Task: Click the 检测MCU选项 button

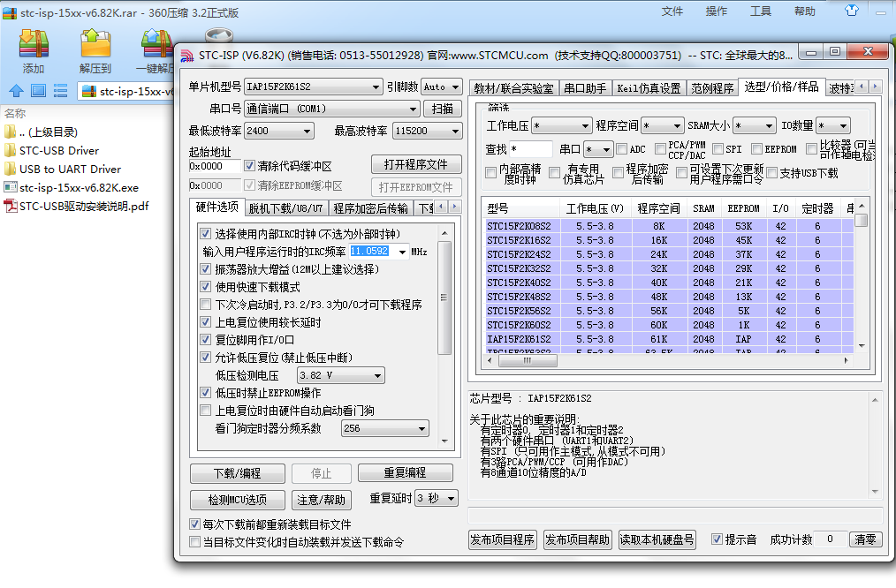Action: (237, 500)
